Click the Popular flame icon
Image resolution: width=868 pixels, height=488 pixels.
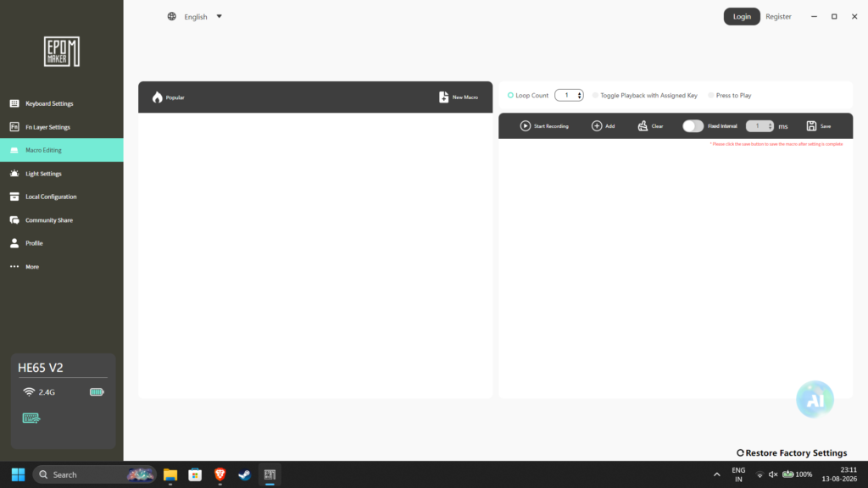(x=157, y=97)
